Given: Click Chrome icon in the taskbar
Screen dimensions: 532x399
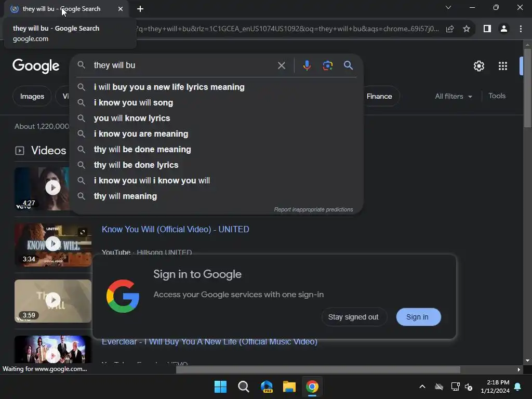Looking at the screenshot, I should click(312, 387).
